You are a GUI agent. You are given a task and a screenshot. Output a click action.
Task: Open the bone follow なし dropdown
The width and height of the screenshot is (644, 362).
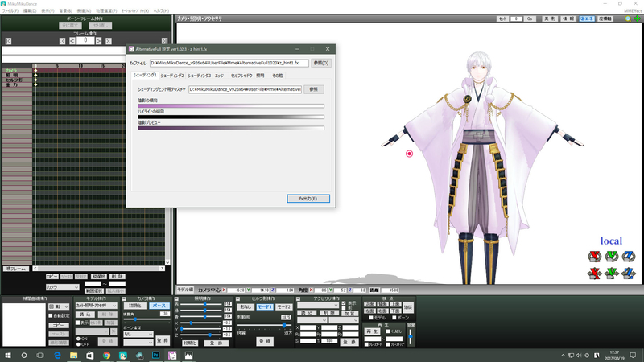(x=138, y=334)
